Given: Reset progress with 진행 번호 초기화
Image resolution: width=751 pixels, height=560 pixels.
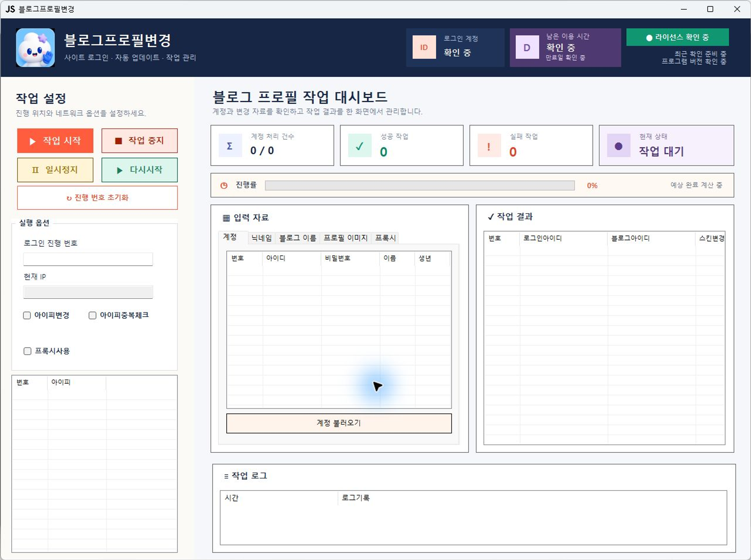Looking at the screenshot, I should 98,197.
